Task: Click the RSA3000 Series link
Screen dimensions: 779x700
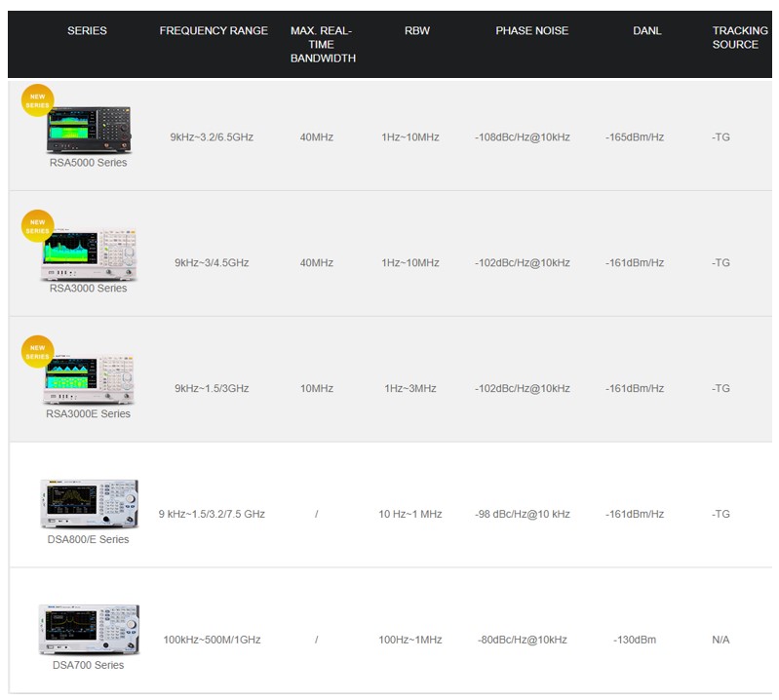Action: 88,289
